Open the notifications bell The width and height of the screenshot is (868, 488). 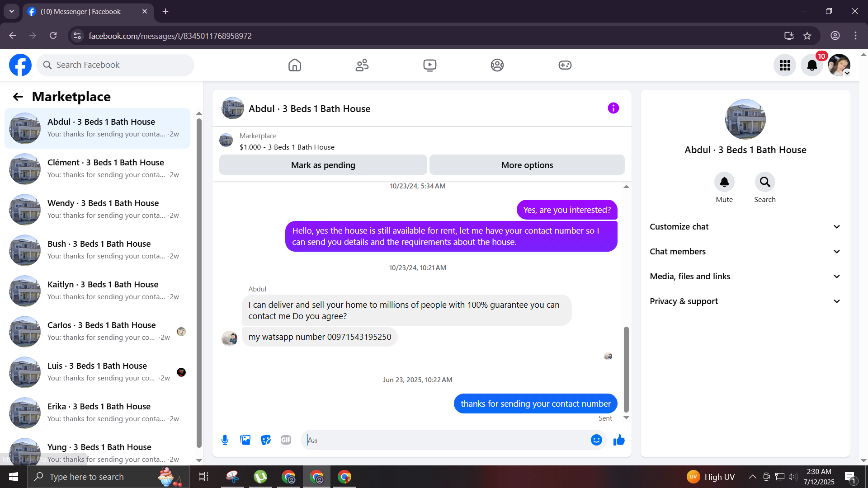point(812,65)
